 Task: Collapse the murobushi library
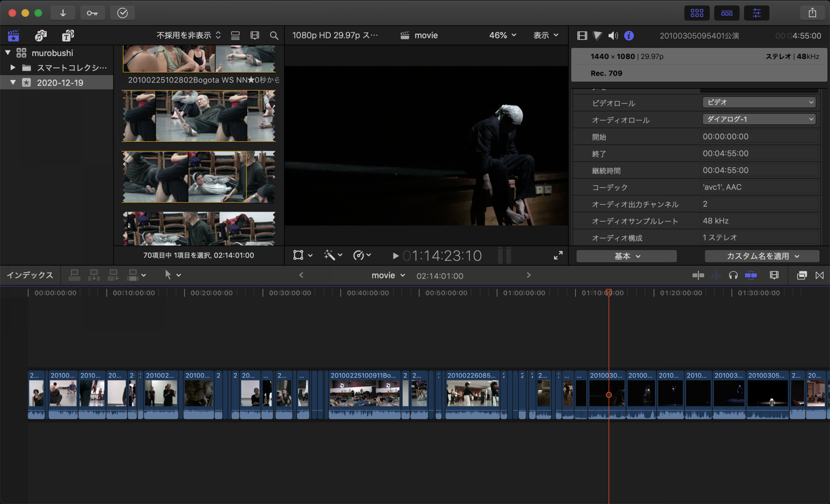coord(8,53)
